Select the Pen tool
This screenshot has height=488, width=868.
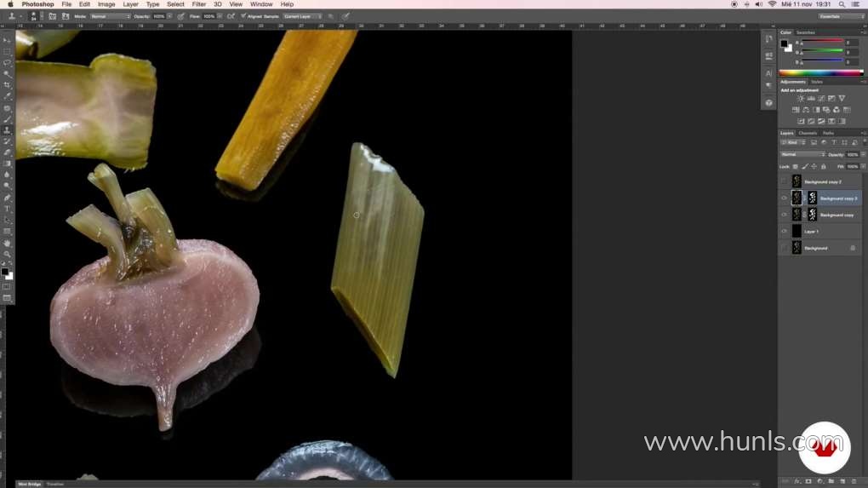click(x=7, y=198)
